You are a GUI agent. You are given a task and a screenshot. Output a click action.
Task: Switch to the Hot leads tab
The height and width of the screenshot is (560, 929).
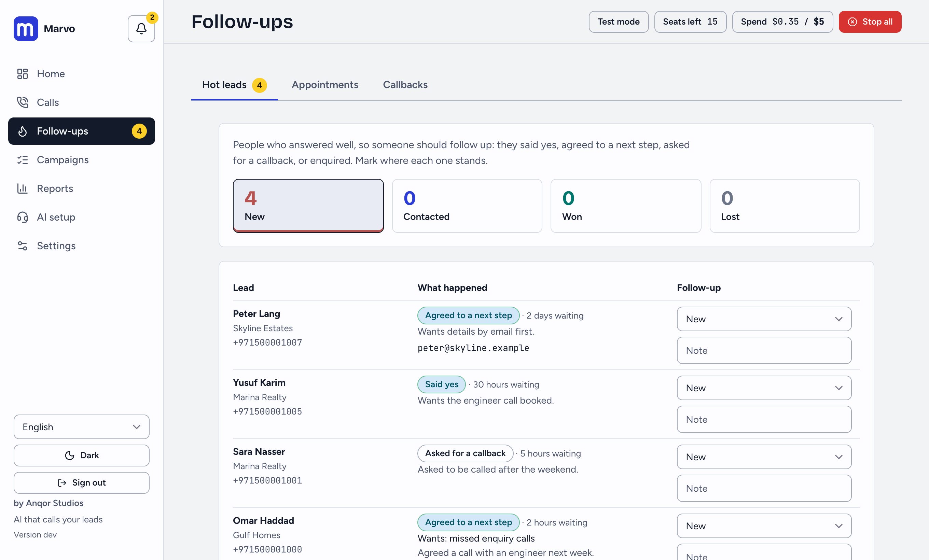tap(235, 85)
